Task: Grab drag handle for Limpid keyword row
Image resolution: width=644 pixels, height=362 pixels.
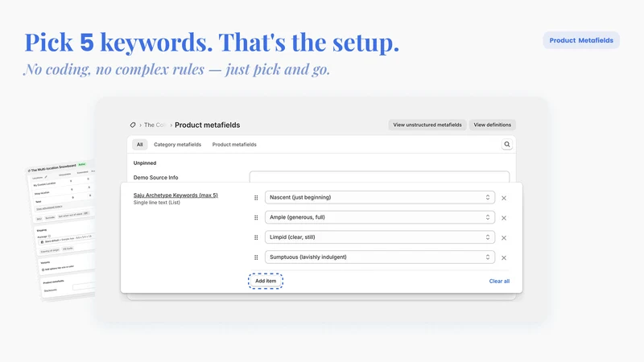Action: (256, 237)
